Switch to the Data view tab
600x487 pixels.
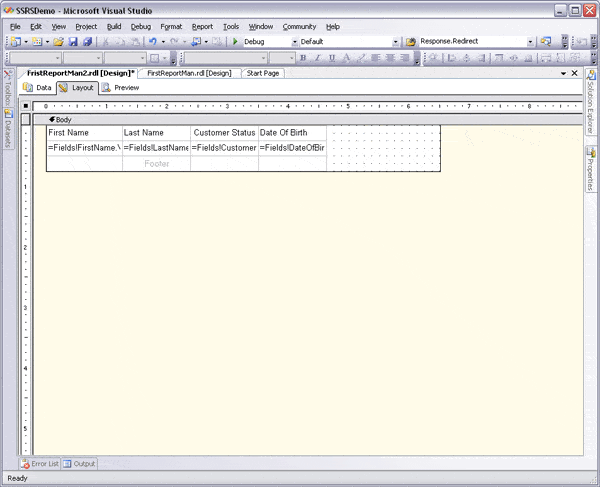click(37, 88)
